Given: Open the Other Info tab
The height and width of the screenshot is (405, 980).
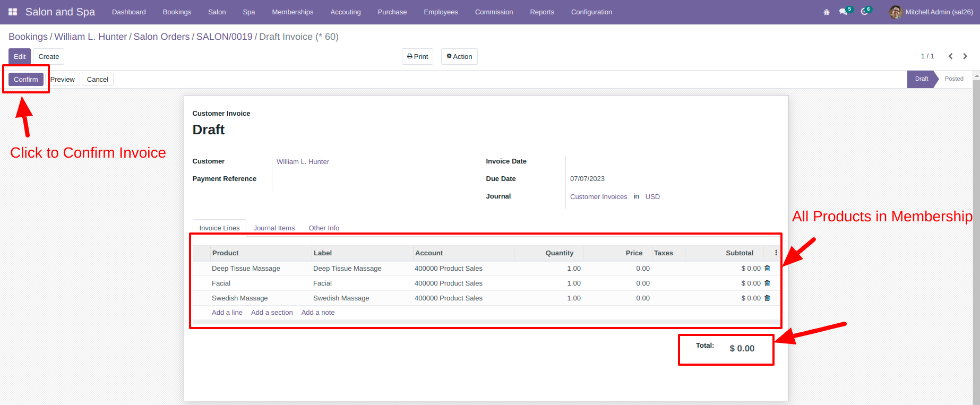Looking at the screenshot, I should click(x=324, y=228).
